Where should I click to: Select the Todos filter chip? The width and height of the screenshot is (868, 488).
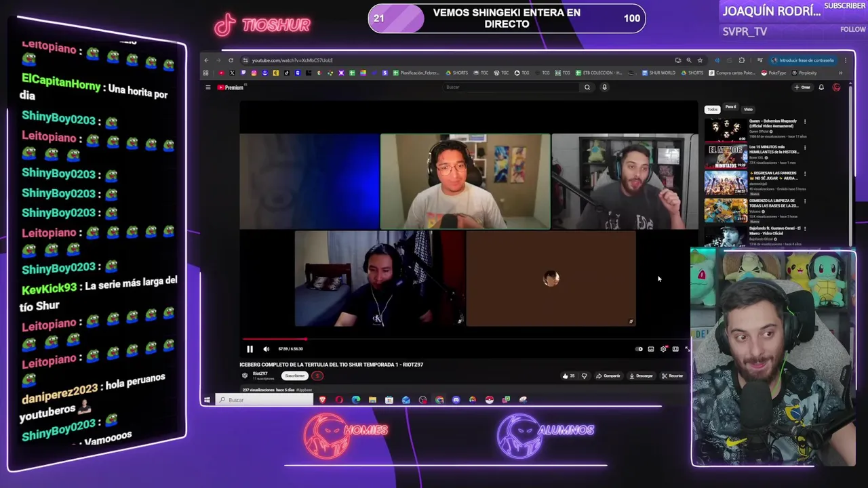coord(712,109)
